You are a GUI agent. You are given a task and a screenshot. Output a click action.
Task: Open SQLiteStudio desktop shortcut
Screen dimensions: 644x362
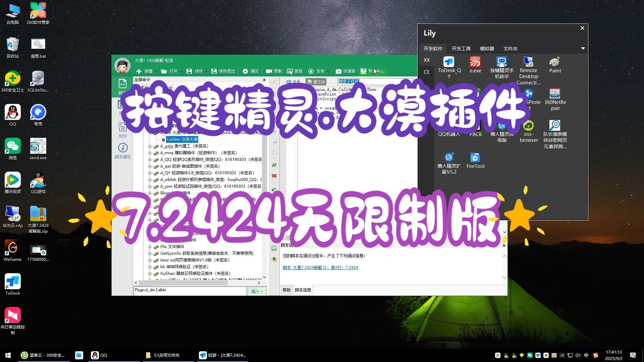[38, 81]
